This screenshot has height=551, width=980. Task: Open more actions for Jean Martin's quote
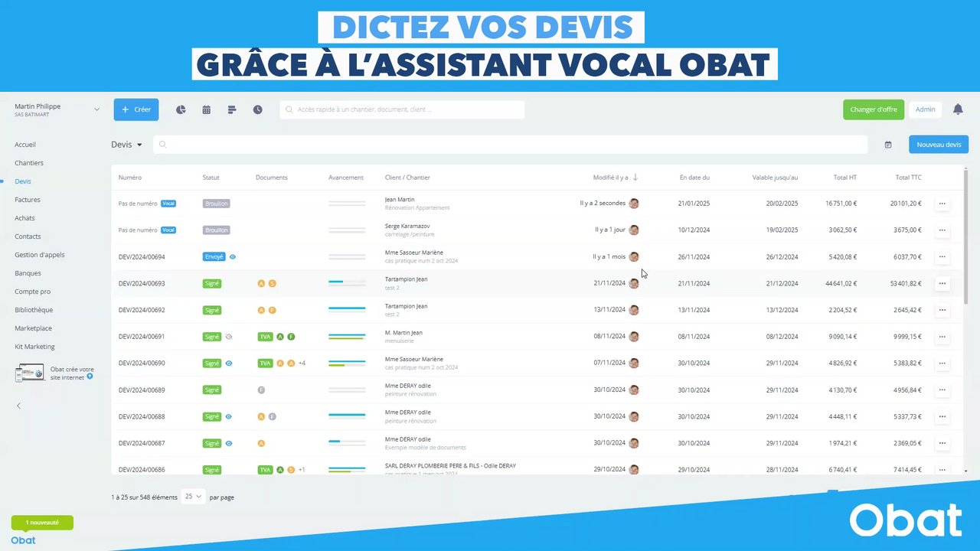tap(942, 204)
